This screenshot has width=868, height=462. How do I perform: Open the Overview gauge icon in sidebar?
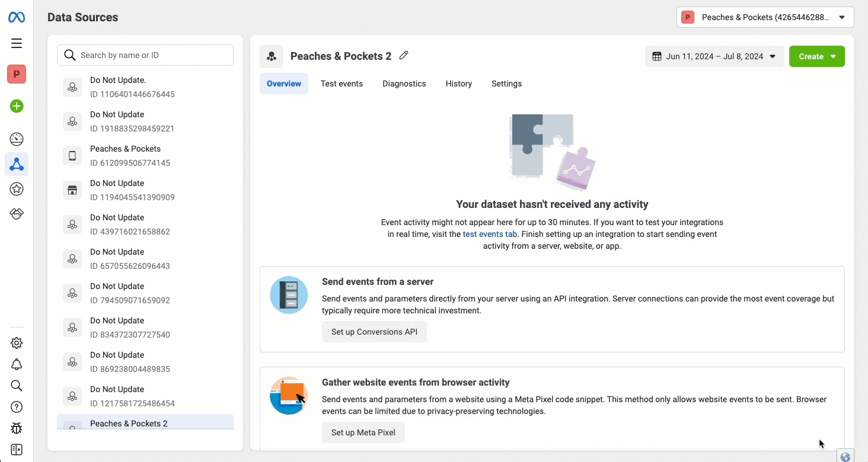click(17, 139)
